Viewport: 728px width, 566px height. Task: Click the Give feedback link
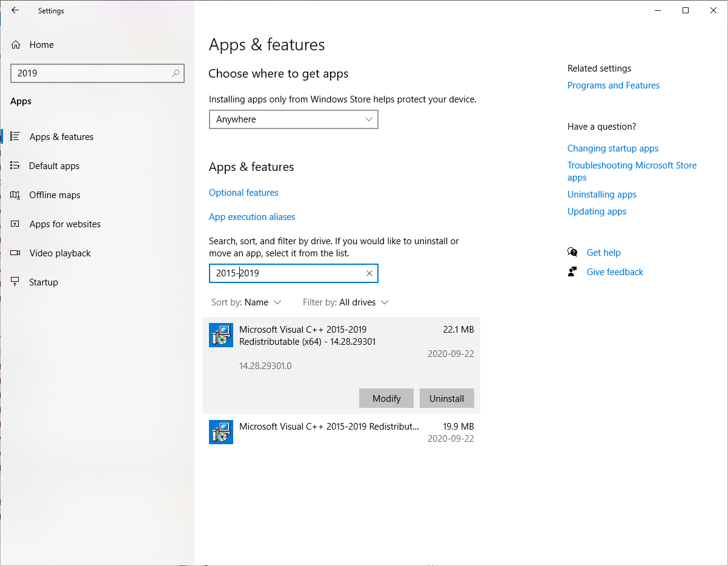coord(615,272)
